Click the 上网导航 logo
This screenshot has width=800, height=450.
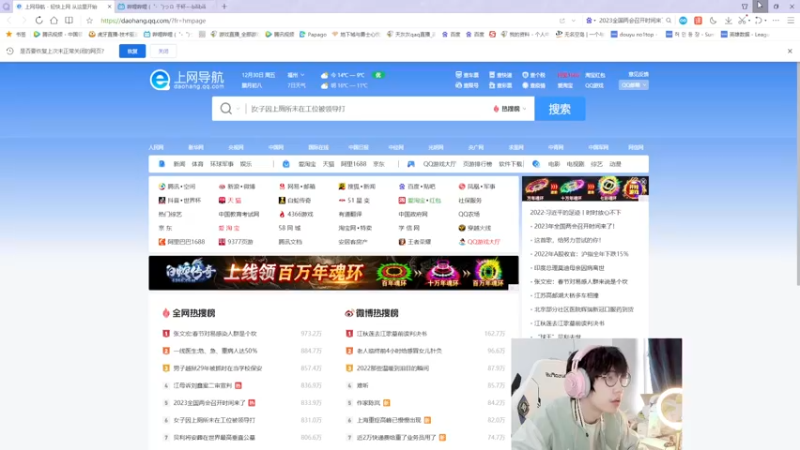[x=187, y=80]
